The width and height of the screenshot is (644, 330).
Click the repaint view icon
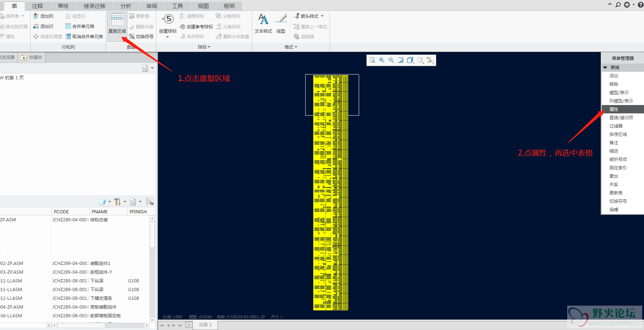401,60
